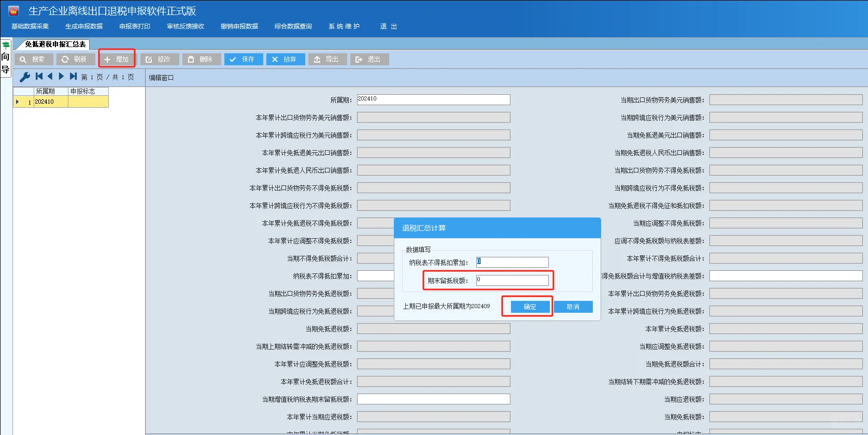The height and width of the screenshot is (435, 868).
Task: Open the 生成申报数据 menu
Action: (84, 26)
